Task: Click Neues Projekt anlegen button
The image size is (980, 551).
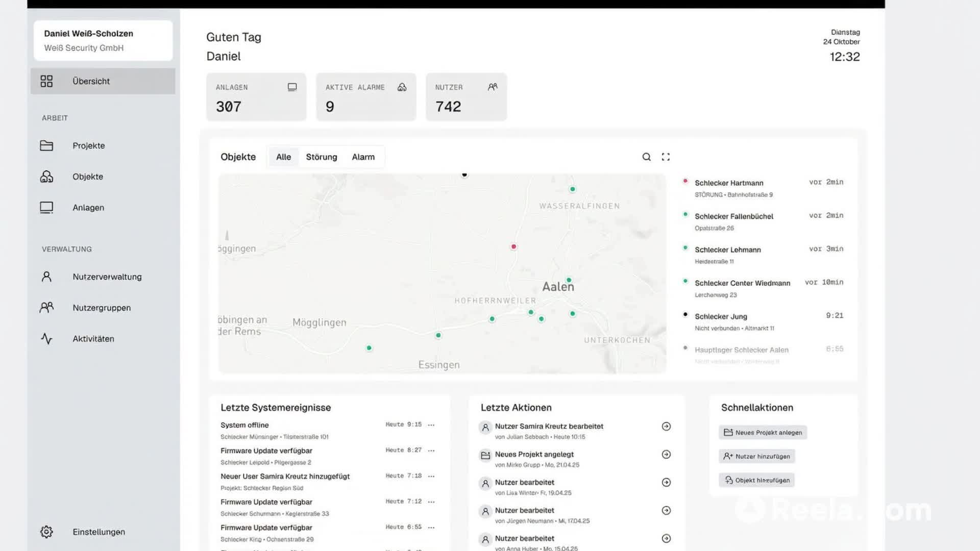Action: pyautogui.click(x=763, y=433)
